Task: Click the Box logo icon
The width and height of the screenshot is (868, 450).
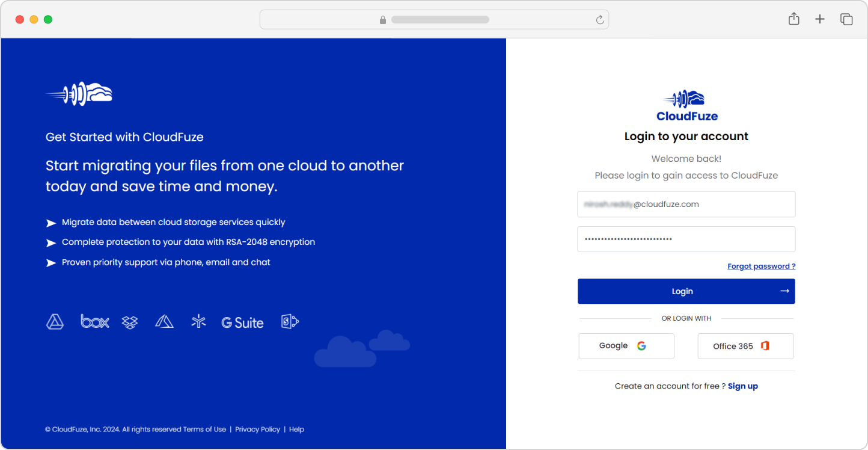Action: pyautogui.click(x=95, y=322)
